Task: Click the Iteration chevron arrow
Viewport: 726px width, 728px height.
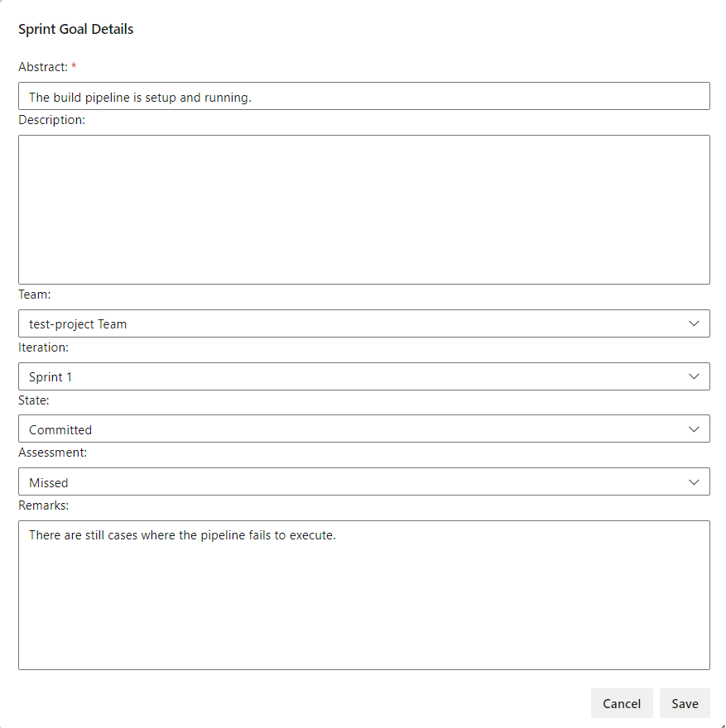Action: [695, 376]
